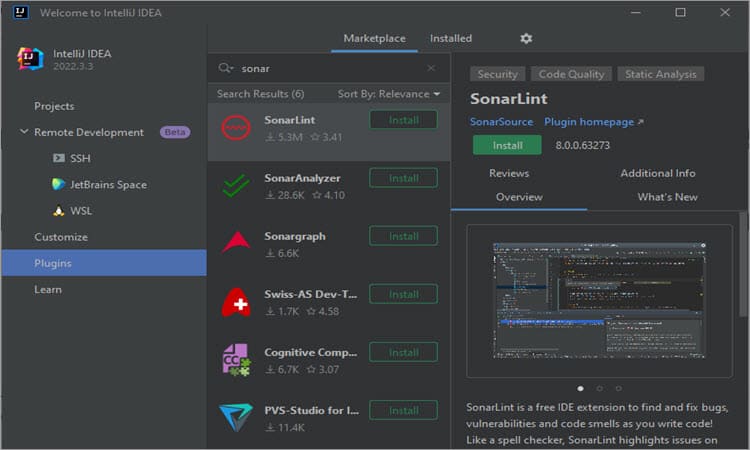Image resolution: width=750 pixels, height=450 pixels.
Task: Click the JetBrains Space icon
Action: click(58, 184)
